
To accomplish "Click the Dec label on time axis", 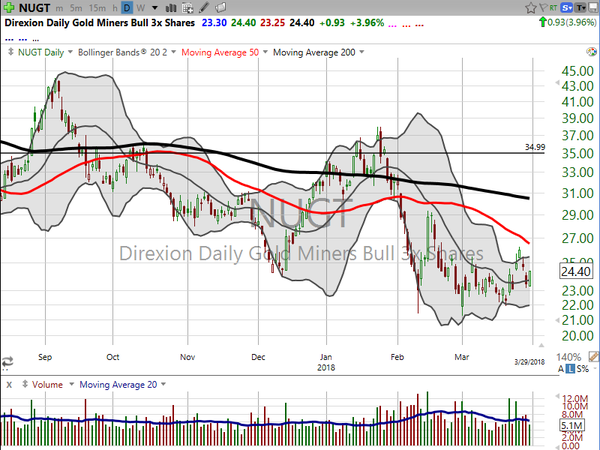I will click(258, 357).
